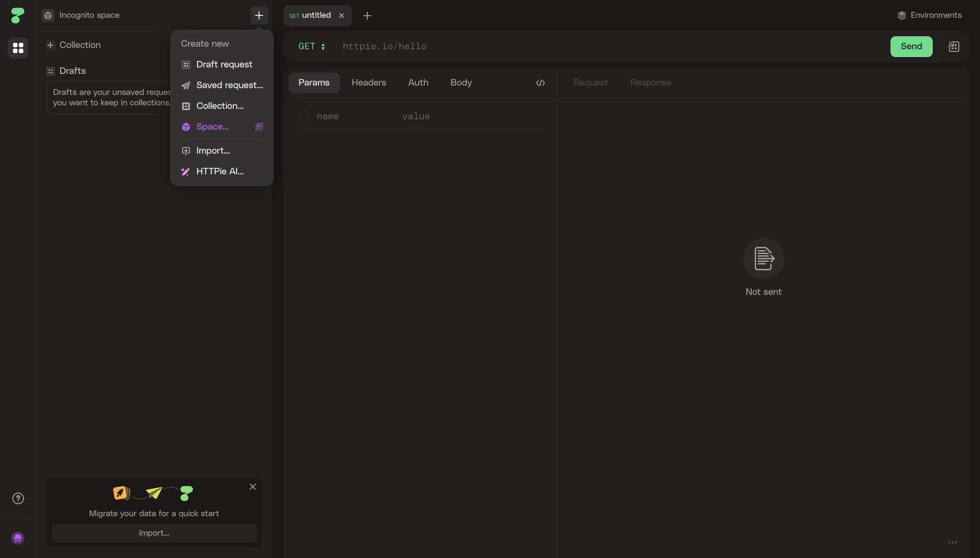Screen dimensions: 980x558
Task: Open the help question mark icon
Action: 18,498
